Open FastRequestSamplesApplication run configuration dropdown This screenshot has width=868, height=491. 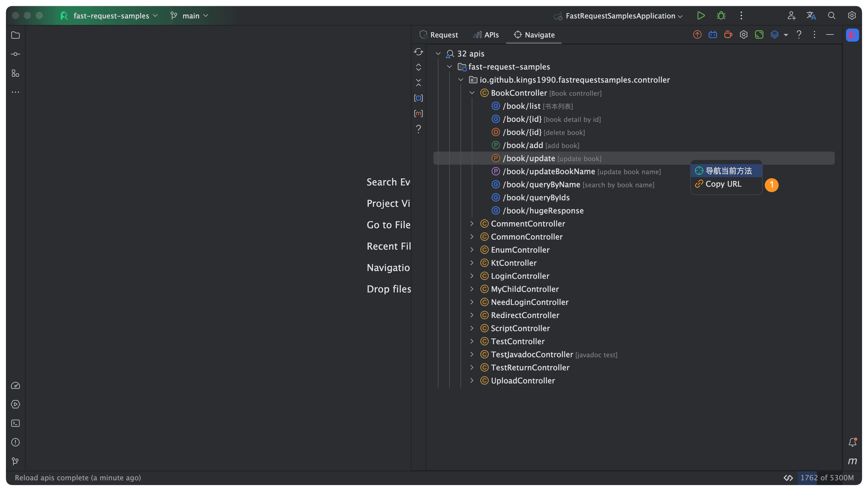pyautogui.click(x=620, y=15)
